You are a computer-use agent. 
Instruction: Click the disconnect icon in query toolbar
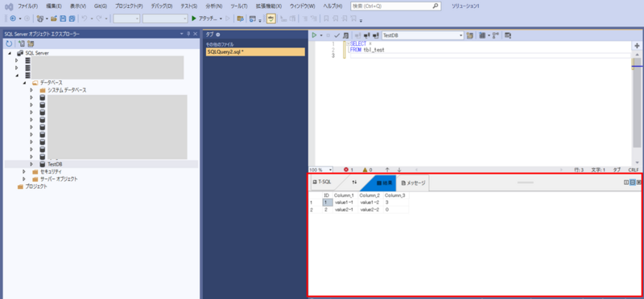(x=366, y=35)
